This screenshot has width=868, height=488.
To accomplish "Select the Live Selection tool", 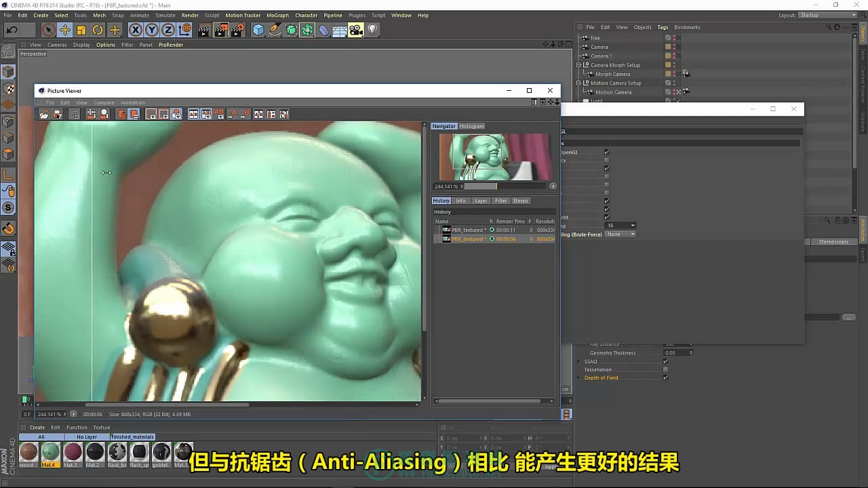I will point(48,30).
